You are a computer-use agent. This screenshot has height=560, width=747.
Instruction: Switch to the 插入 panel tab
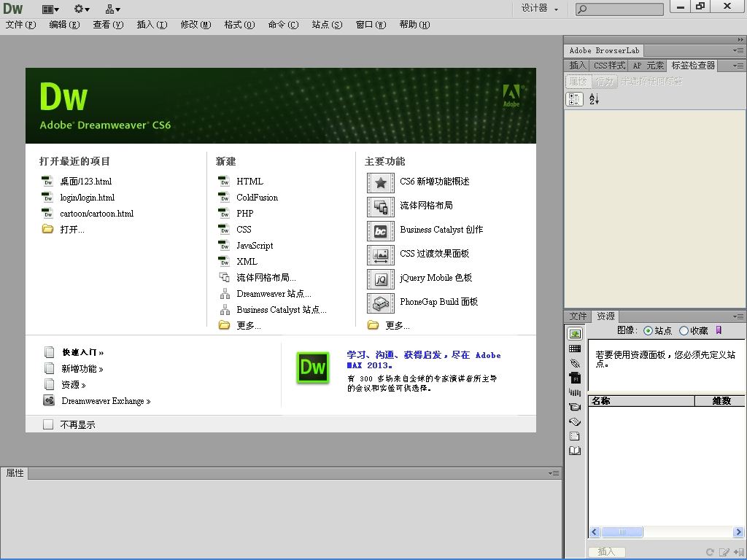578,66
